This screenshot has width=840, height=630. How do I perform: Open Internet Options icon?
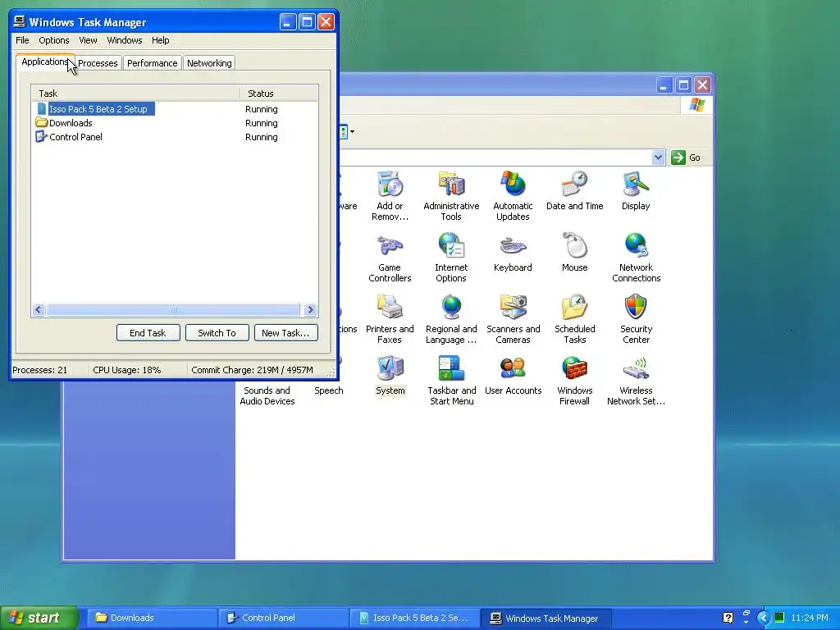[451, 246]
